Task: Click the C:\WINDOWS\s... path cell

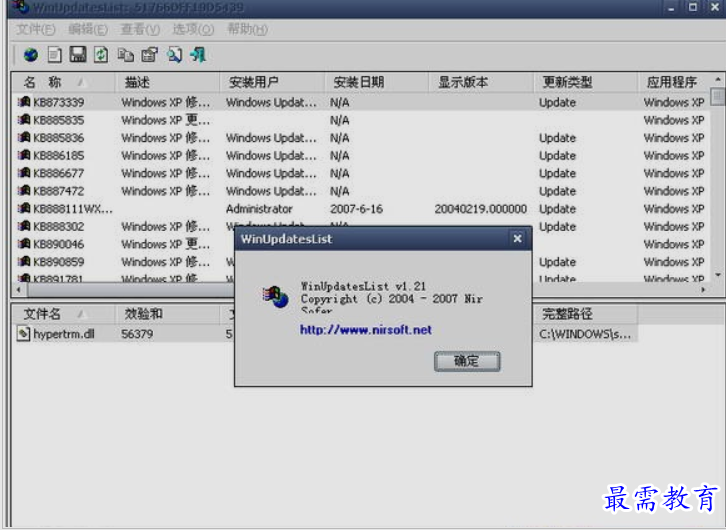Action: 585,334
